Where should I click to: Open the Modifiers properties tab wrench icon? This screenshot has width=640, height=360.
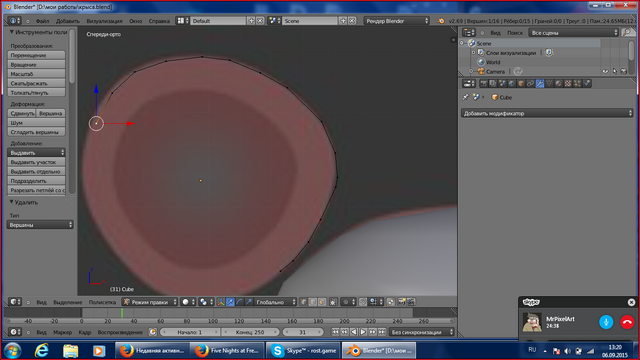(540, 84)
